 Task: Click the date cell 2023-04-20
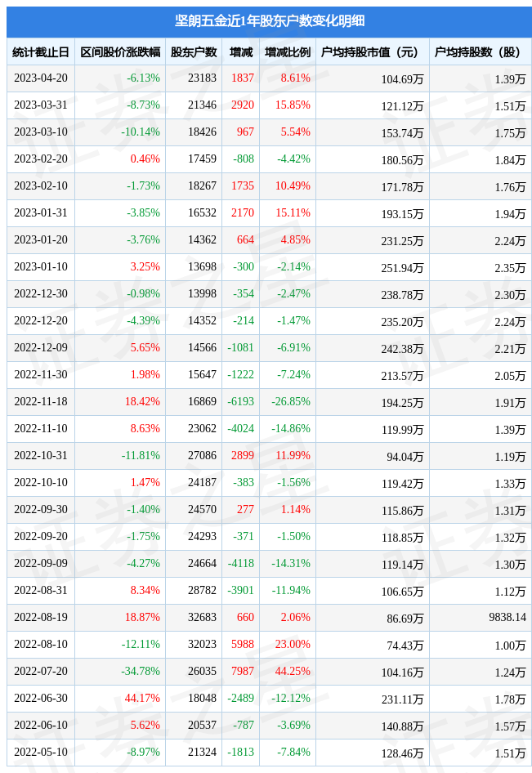(41, 78)
